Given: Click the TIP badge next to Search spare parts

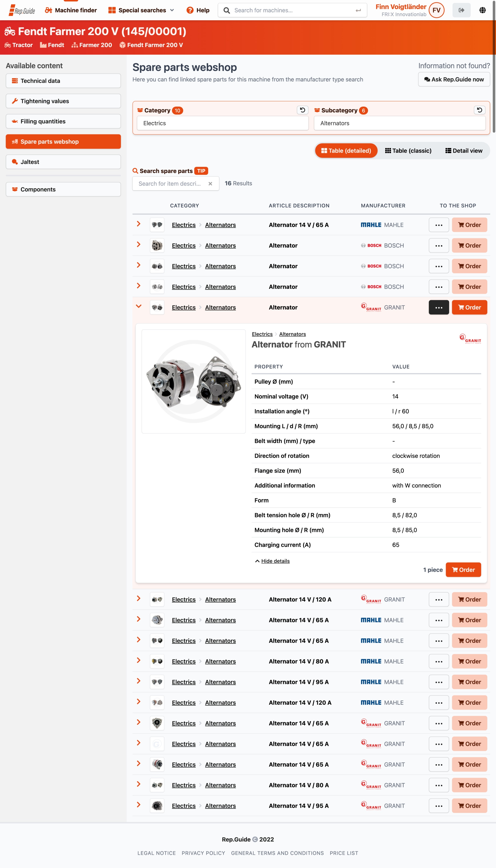Looking at the screenshot, I should pyautogui.click(x=201, y=171).
